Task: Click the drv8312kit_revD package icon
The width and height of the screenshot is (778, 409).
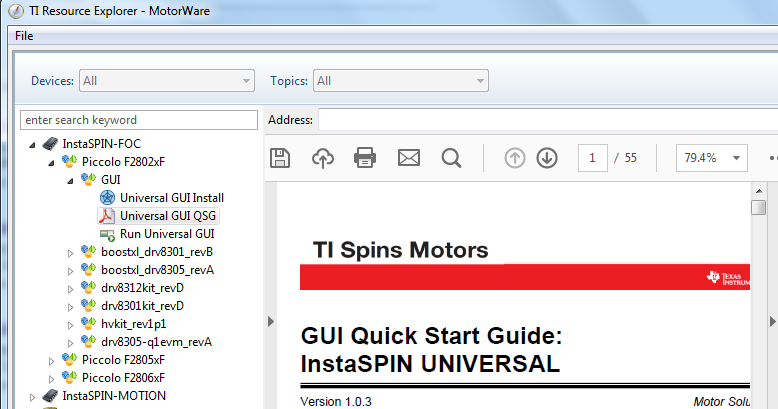Action: coord(88,287)
